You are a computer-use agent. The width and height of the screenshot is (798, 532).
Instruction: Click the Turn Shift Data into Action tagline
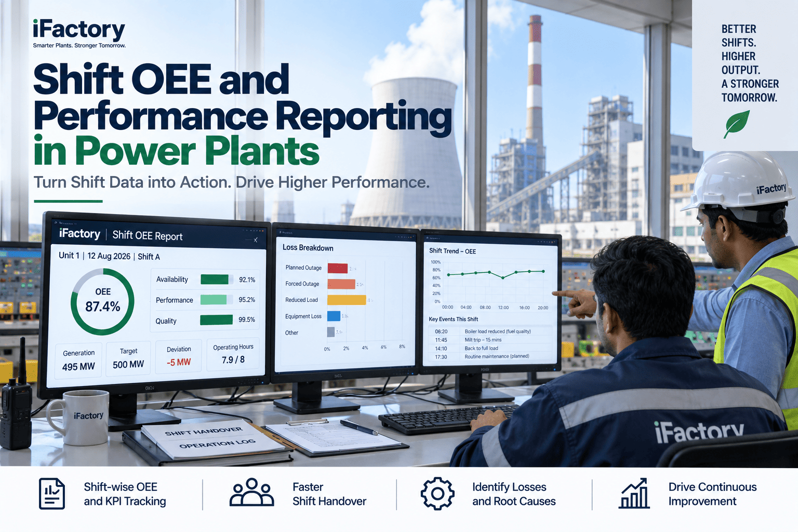(231, 182)
